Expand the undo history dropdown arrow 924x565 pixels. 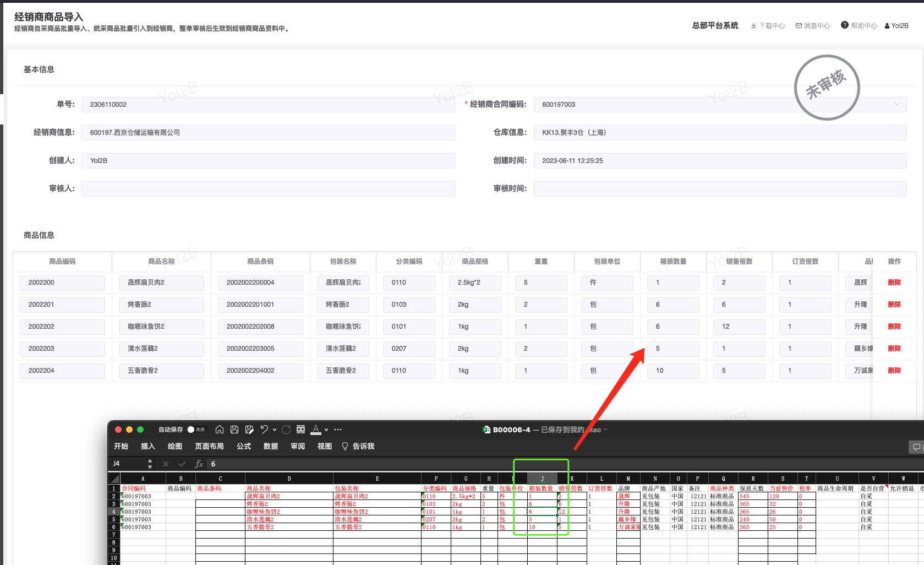tap(275, 430)
